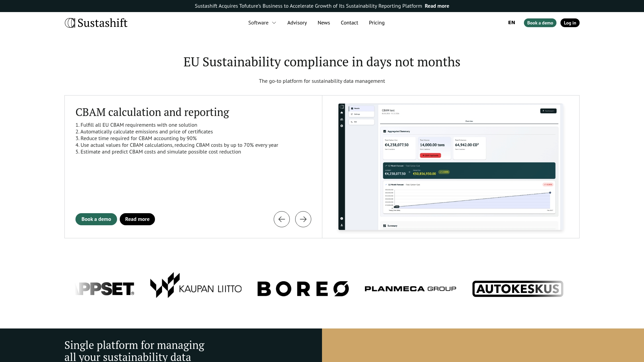This screenshot has width=644, height=362.
Task: Click the Autokeskus logo
Action: [518, 289]
